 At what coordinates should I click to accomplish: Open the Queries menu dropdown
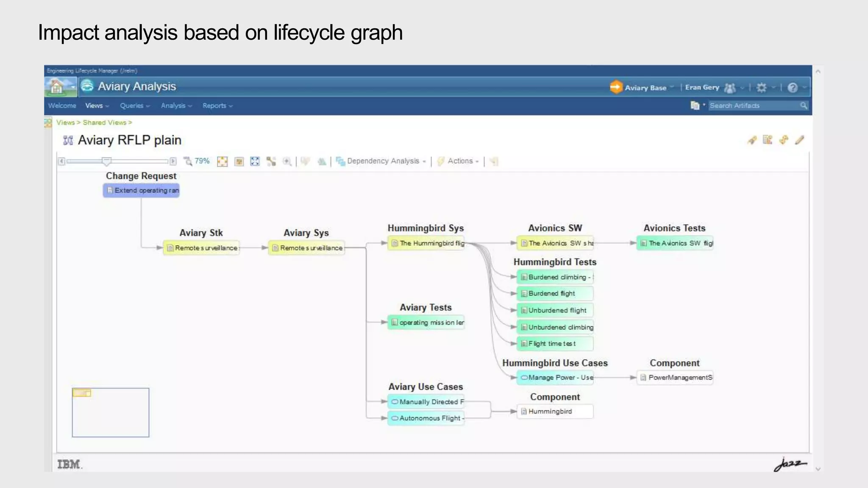[135, 105]
